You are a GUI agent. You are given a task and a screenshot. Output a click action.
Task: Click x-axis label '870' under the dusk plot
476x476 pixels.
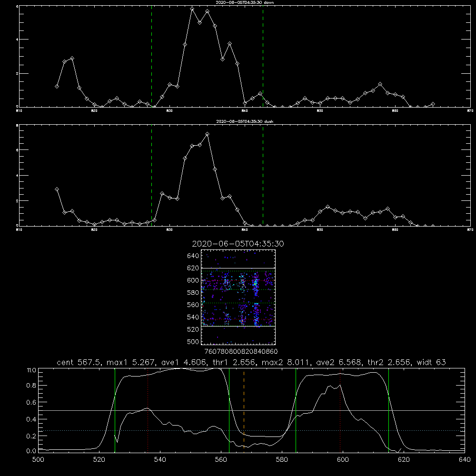pyautogui.click(x=470, y=230)
